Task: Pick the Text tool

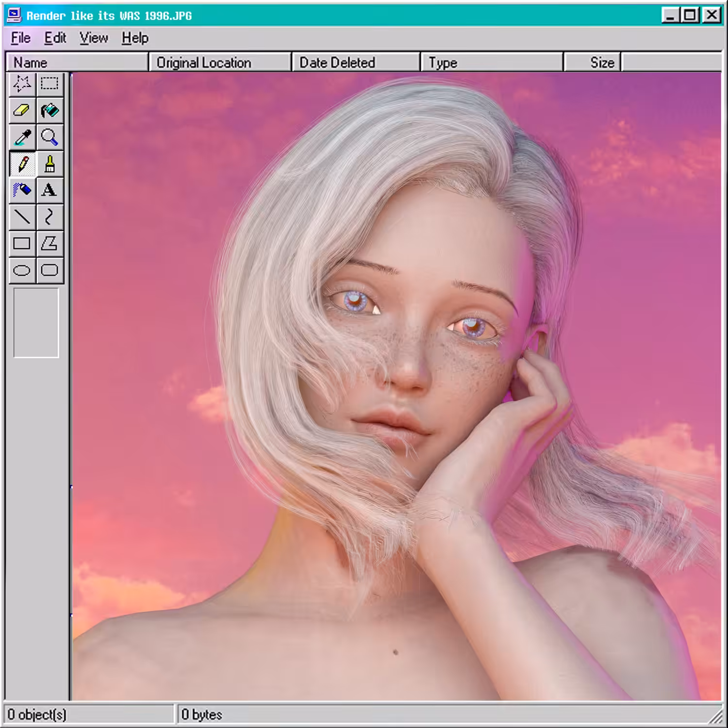Action: (x=50, y=190)
